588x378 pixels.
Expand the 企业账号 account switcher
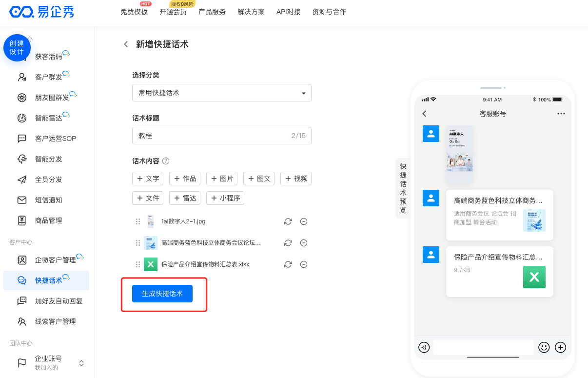coord(81,363)
